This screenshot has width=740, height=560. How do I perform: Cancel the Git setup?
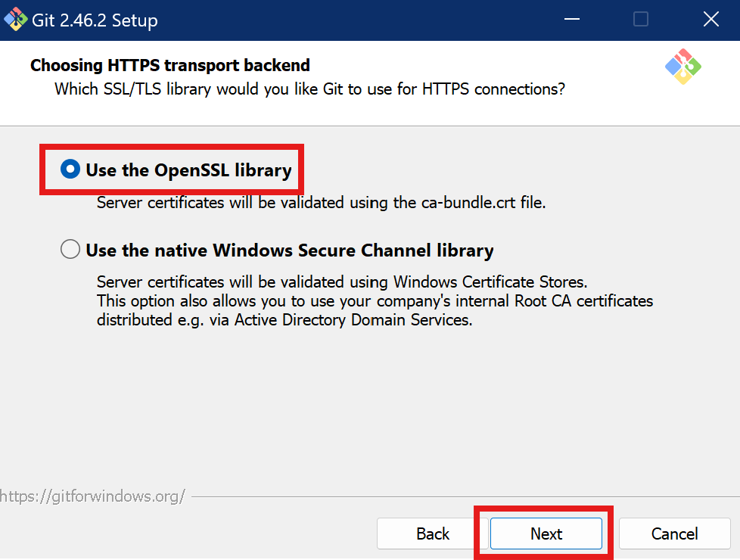pyautogui.click(x=674, y=534)
